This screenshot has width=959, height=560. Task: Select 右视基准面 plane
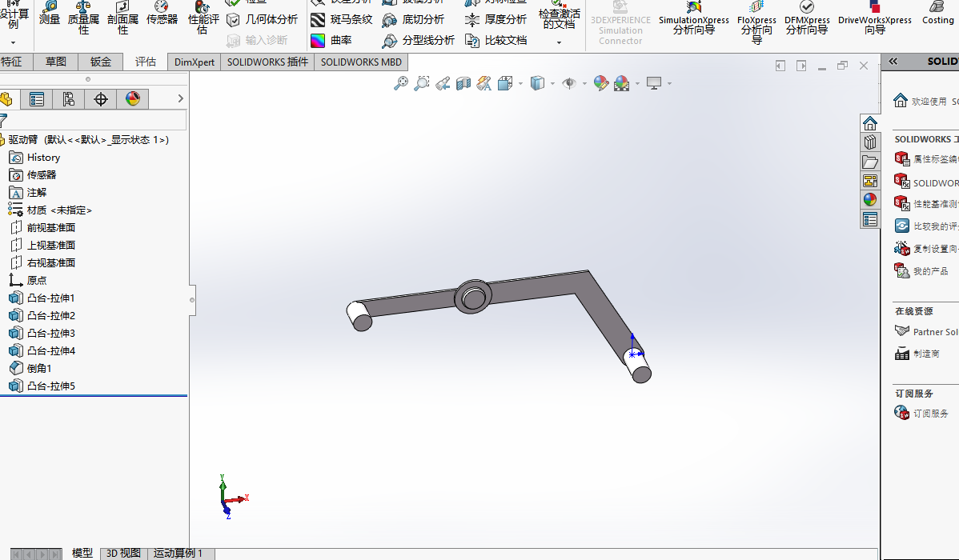coord(50,263)
